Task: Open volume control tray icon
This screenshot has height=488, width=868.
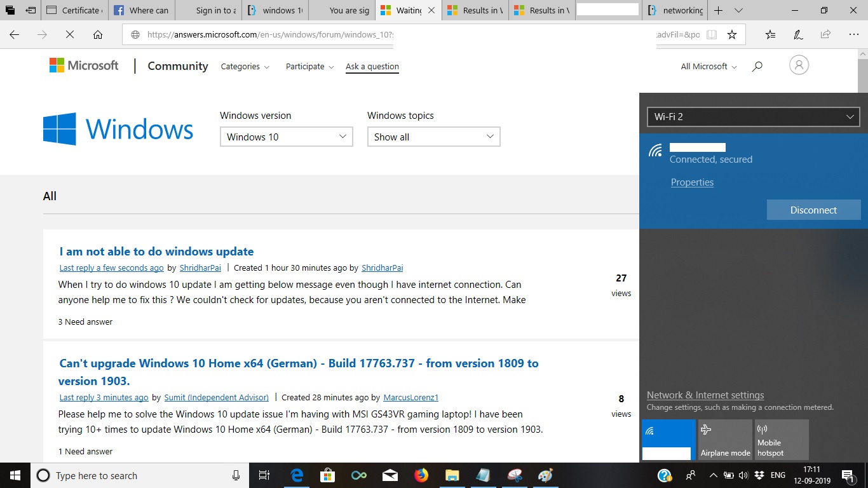Action: 743,475
